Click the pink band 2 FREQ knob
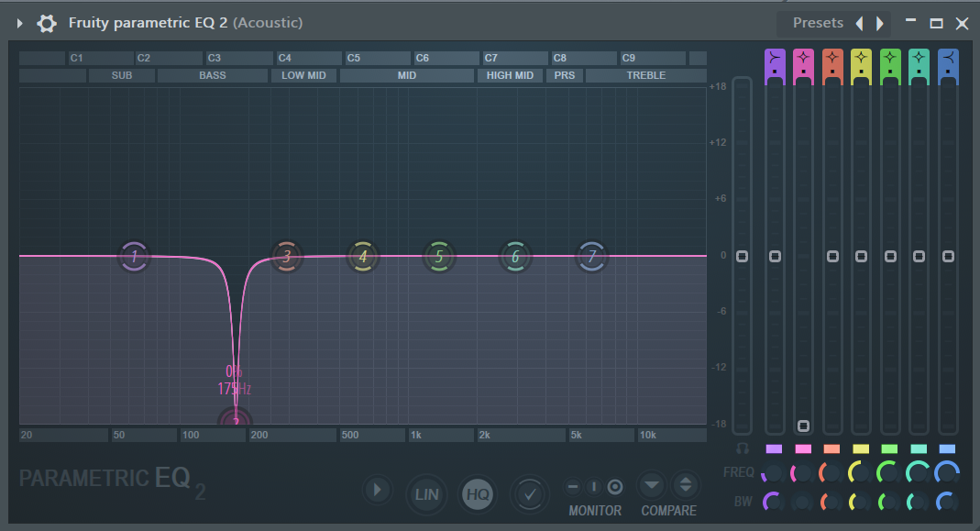 click(802, 473)
